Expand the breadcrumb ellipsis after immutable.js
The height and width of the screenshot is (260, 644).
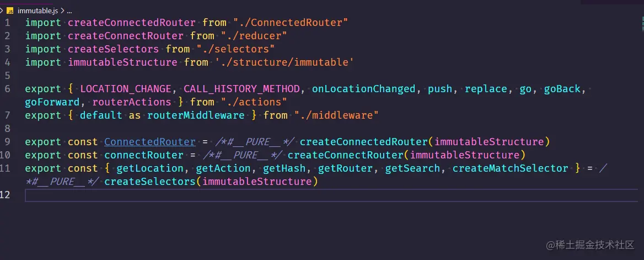[68, 10]
